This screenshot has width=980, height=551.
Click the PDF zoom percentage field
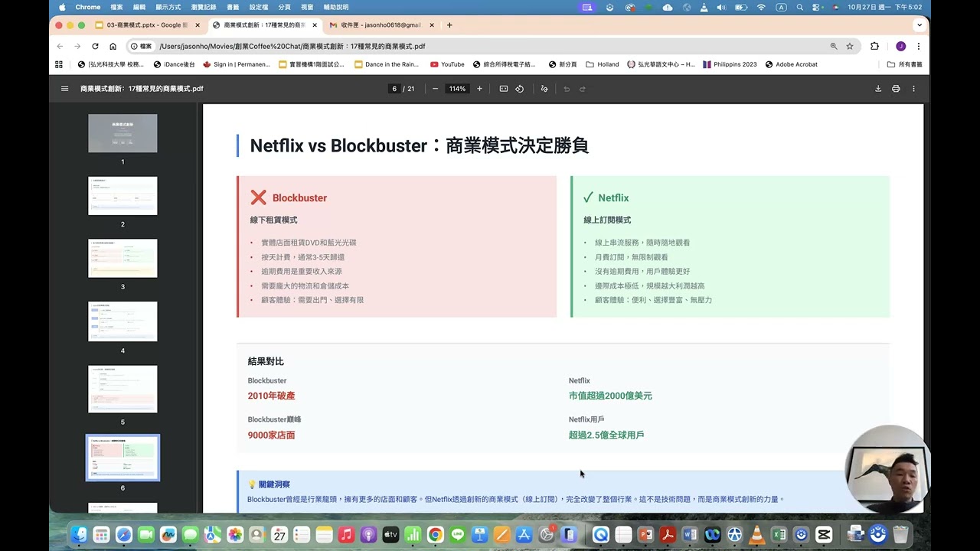(457, 89)
